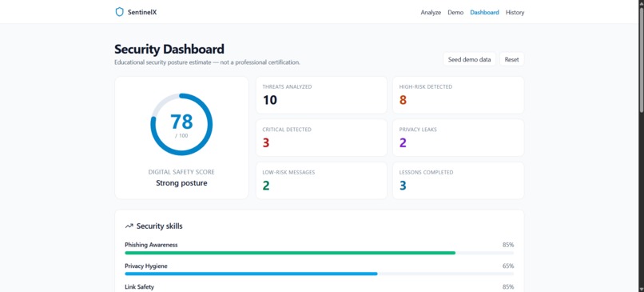The width and height of the screenshot is (644, 292).
Task: Click the Privacy Leaks value 2
Action: [403, 142]
